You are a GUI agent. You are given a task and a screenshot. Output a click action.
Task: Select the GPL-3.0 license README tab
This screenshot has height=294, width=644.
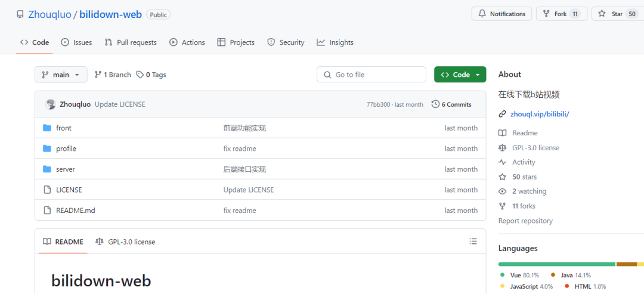point(125,242)
